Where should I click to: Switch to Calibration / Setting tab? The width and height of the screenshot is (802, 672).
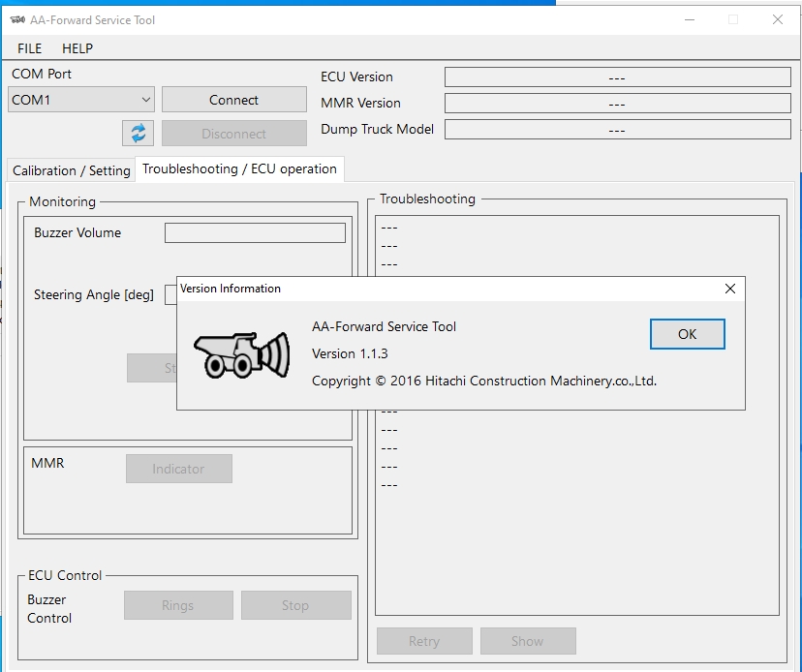tap(71, 170)
